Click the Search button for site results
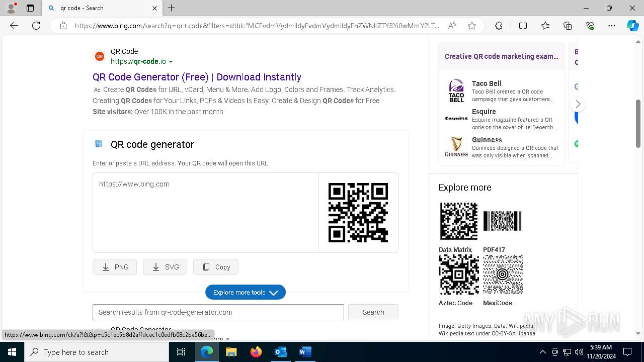This screenshot has height=362, width=644. tap(373, 312)
